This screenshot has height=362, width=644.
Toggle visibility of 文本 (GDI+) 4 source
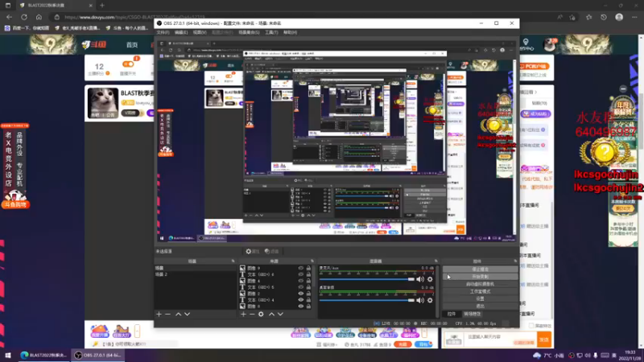300,300
